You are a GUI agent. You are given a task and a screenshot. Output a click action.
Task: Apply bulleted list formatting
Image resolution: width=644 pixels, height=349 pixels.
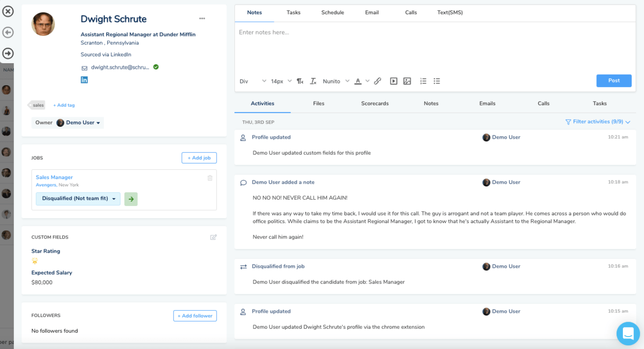(x=437, y=81)
